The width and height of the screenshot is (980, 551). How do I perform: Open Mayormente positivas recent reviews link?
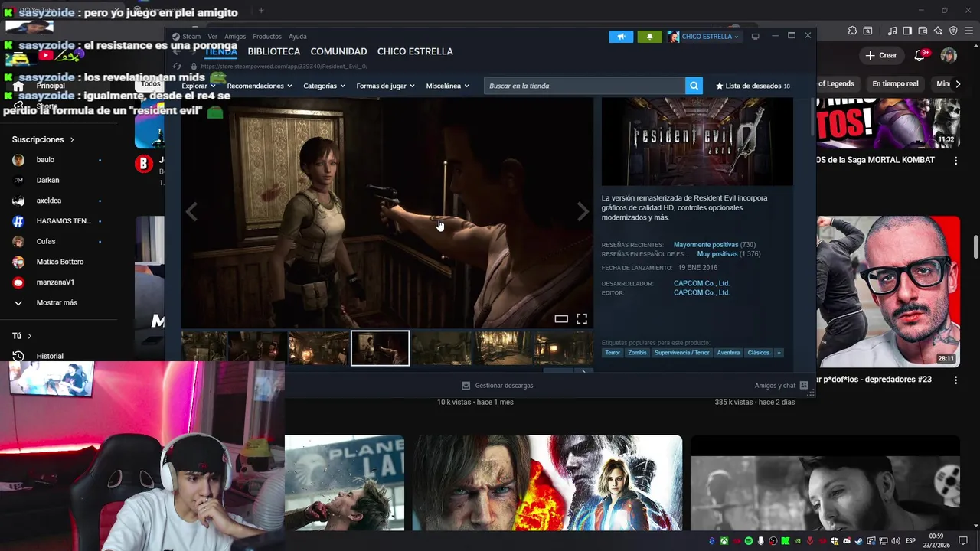pos(706,245)
